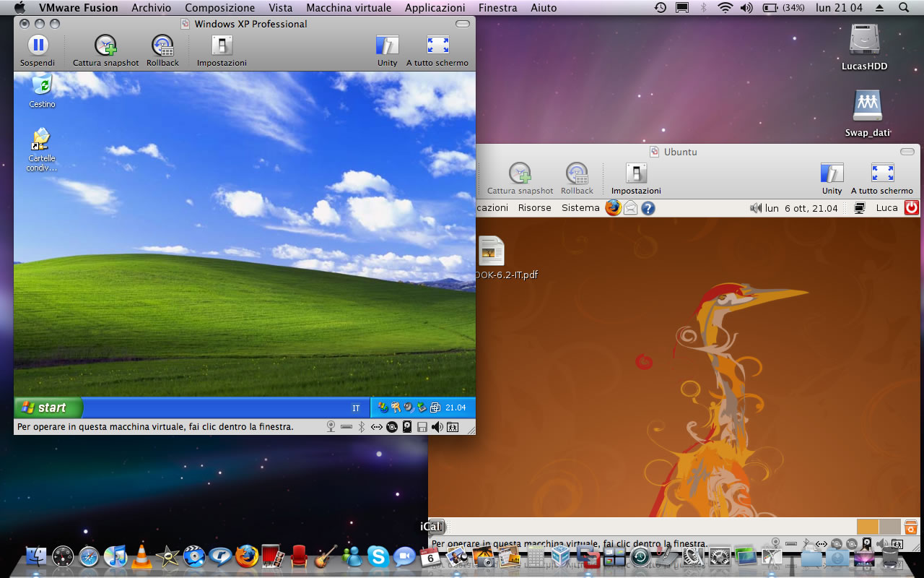The height and width of the screenshot is (578, 924).
Task: Open the Finestra menu
Action: point(498,8)
